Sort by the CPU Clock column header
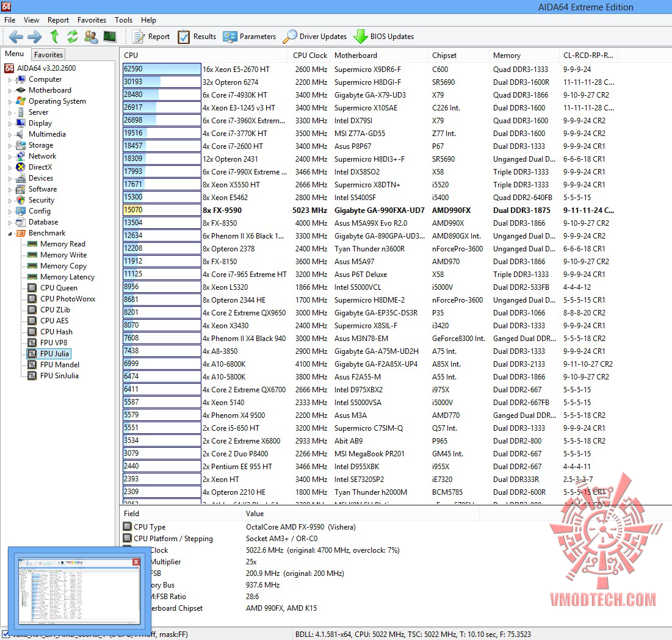672x640 pixels. click(x=310, y=56)
